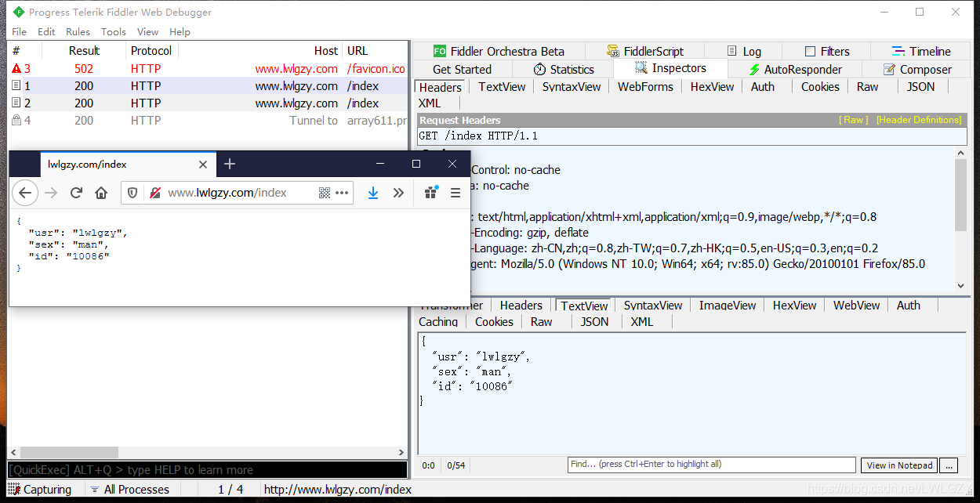
Task: Open the FiddlerScript tab
Action: [645, 51]
